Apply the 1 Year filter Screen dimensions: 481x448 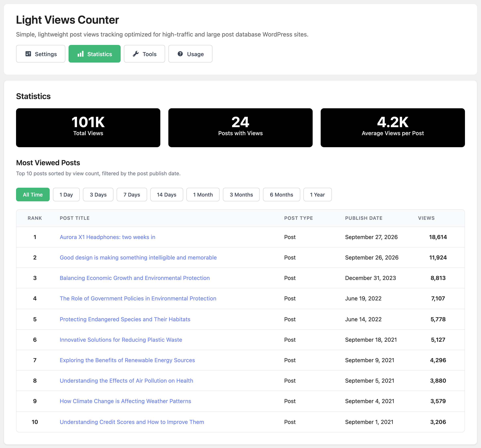click(318, 195)
